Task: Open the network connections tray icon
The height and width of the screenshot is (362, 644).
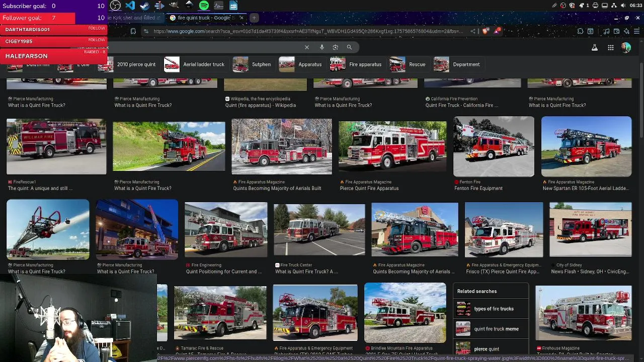Action: [x=614, y=6]
